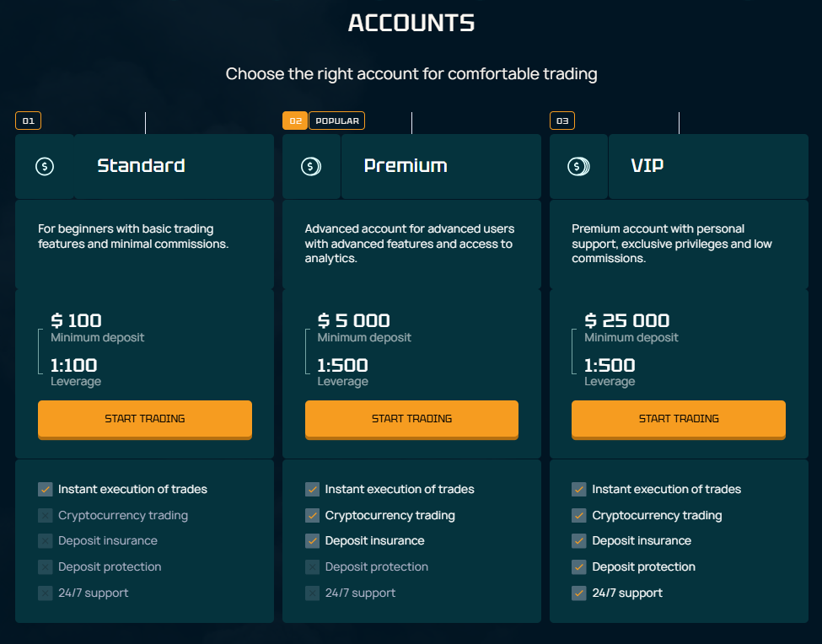
Task: Toggle VIP's 24/7 support checkbox
Action: [x=579, y=593]
